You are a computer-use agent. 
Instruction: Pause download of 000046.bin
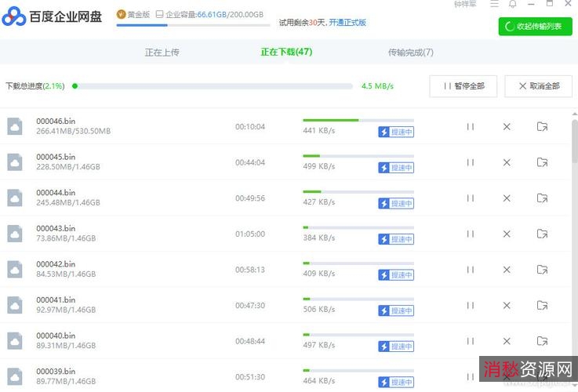click(470, 127)
